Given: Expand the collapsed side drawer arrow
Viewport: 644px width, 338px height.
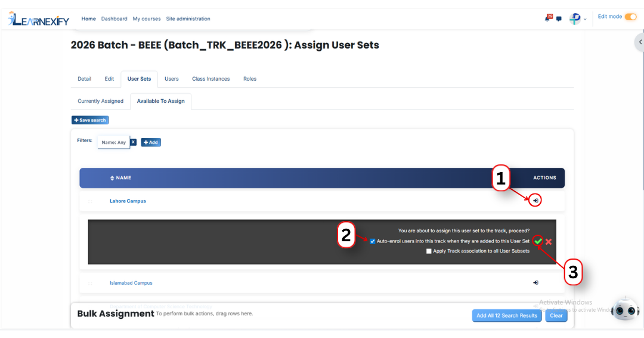Looking at the screenshot, I should [x=640, y=42].
